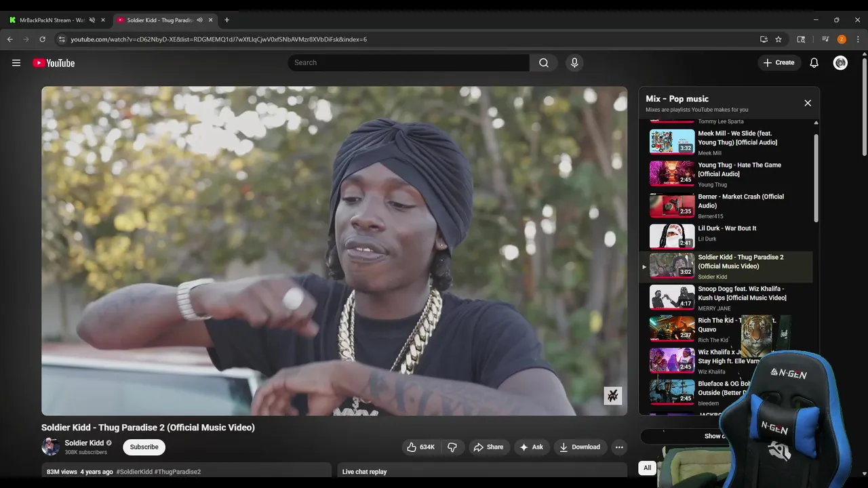The height and width of the screenshot is (488, 868).
Task: Open the media control icon in toolbar
Action: (825, 39)
